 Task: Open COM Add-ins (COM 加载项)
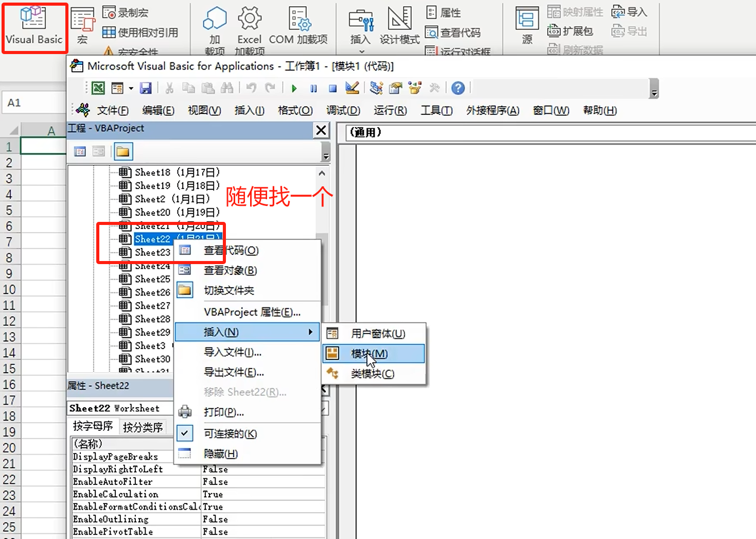[298, 26]
